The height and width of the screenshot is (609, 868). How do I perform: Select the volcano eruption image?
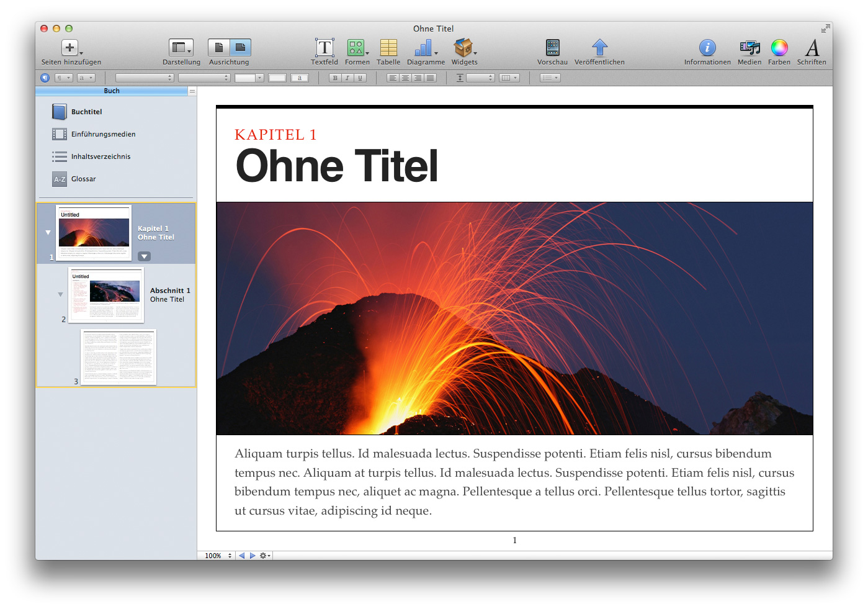point(514,318)
